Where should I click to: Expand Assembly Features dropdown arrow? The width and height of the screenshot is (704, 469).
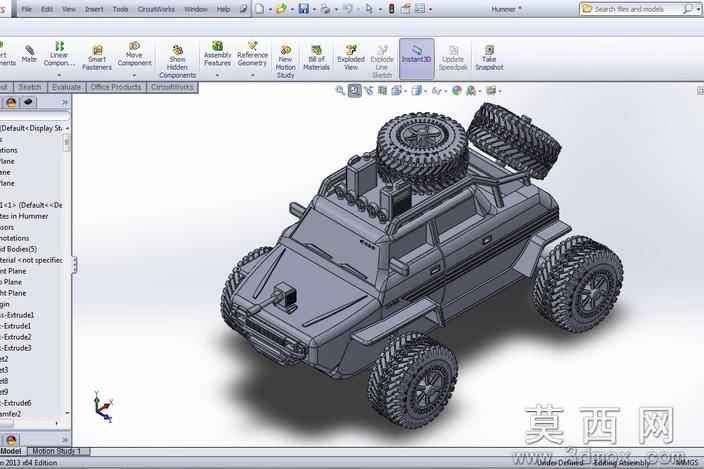point(217,75)
